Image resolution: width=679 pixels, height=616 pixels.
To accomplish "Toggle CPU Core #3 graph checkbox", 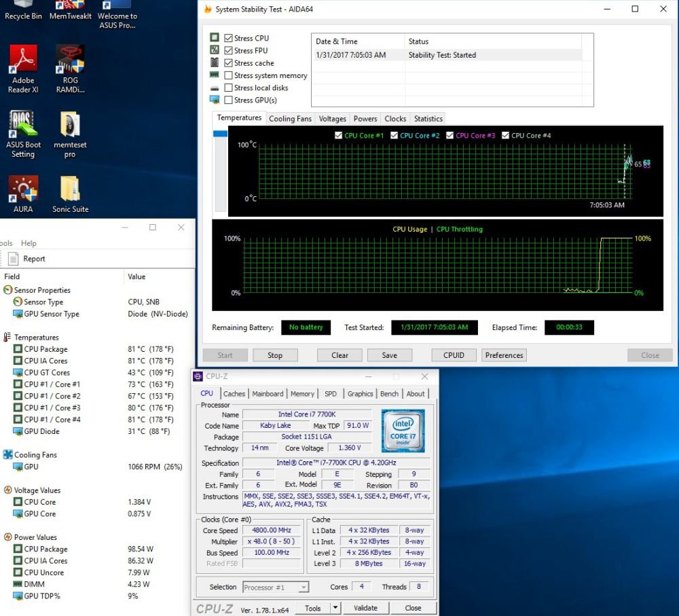I will tap(449, 136).
